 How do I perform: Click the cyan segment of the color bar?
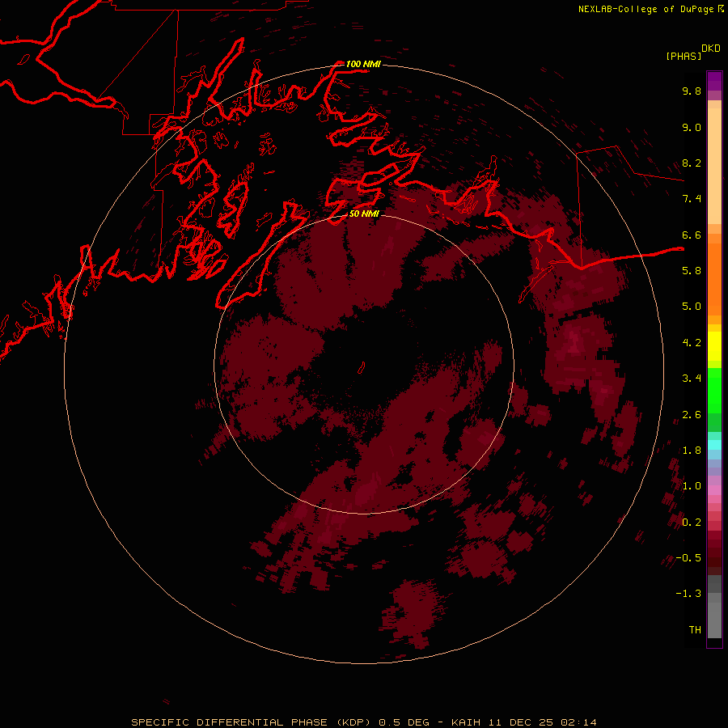714,444
